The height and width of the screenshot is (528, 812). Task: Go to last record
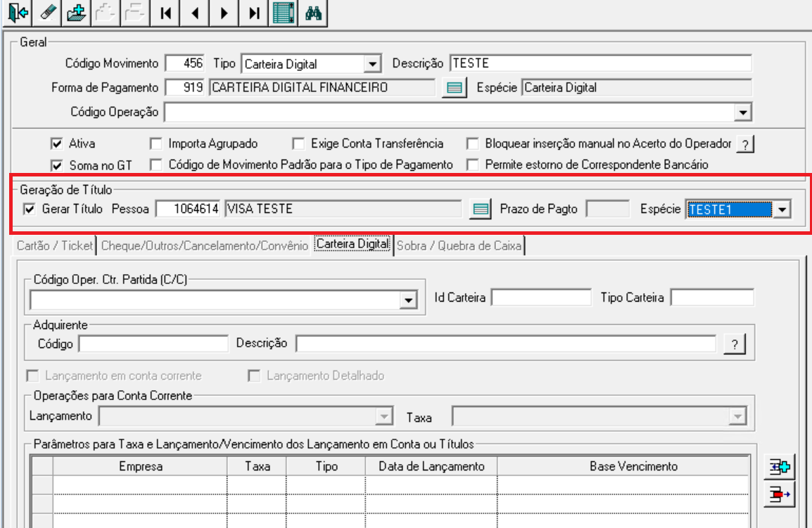[x=254, y=12]
